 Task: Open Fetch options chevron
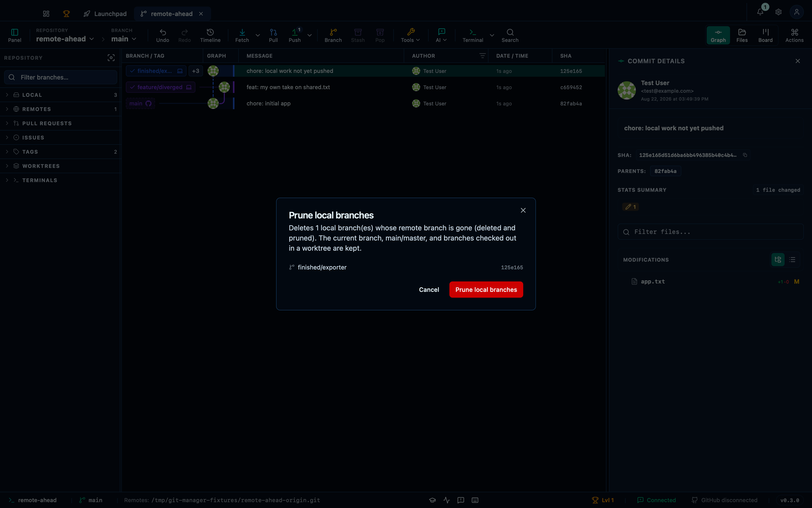(x=258, y=35)
